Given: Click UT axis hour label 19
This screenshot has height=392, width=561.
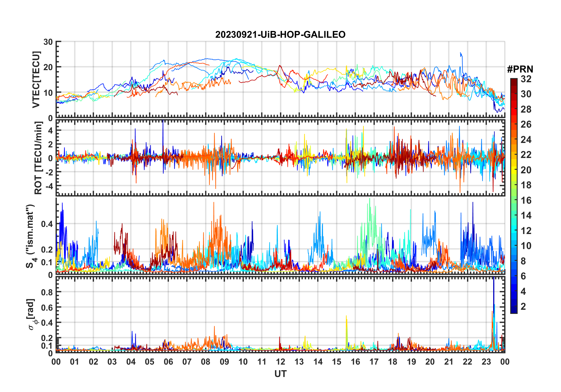Looking at the screenshot, I should coord(411,362).
